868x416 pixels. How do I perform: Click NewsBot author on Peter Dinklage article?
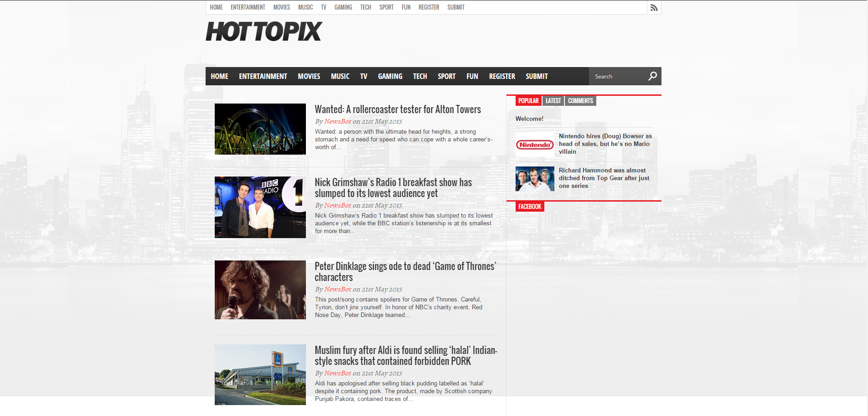tap(338, 289)
